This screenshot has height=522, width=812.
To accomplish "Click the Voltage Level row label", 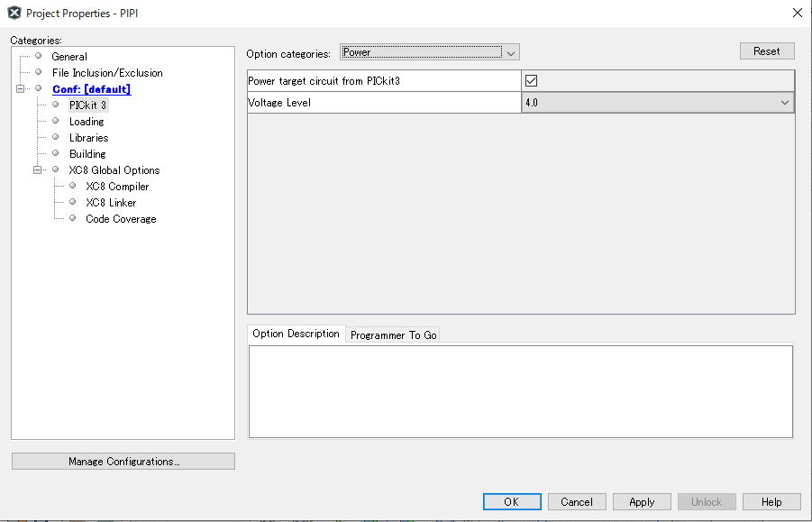I will point(279,103).
